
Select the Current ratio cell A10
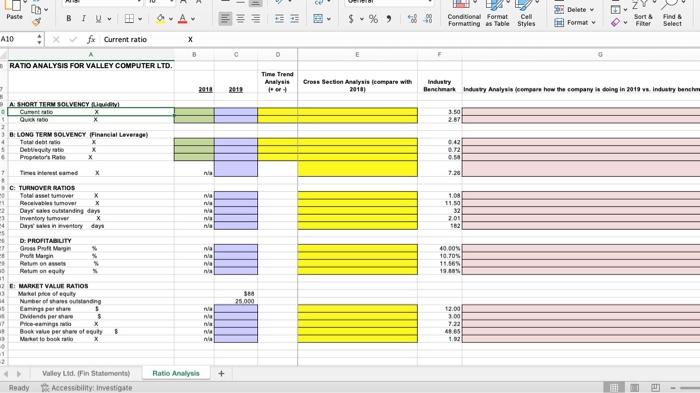click(x=91, y=112)
